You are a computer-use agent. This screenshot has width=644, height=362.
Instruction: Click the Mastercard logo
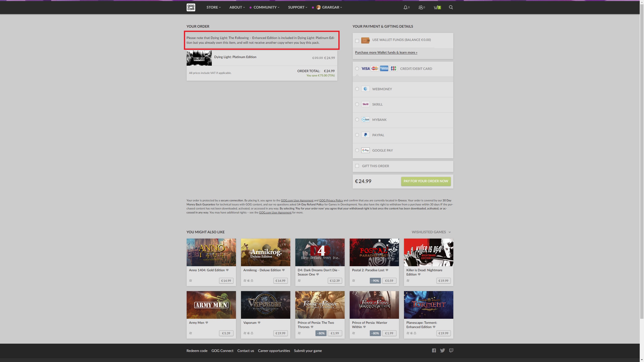375,68
